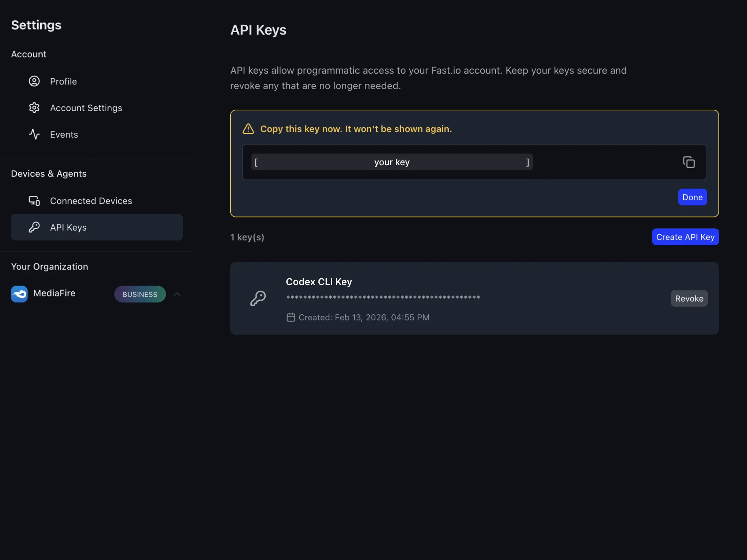Click the calendar icon next to the creation date
This screenshot has width=747, height=560.
(x=291, y=317)
